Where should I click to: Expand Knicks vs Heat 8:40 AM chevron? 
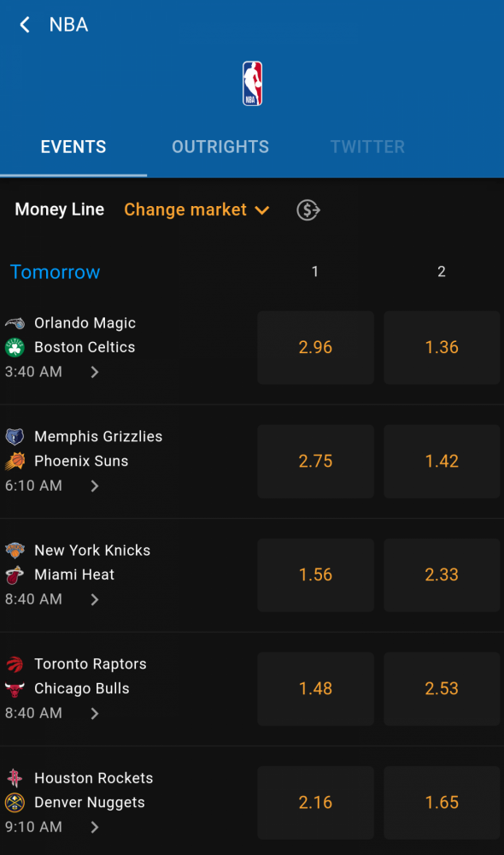95,599
